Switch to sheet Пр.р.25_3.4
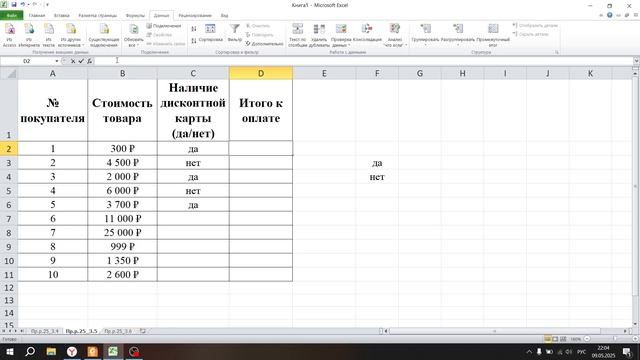 click(44, 331)
